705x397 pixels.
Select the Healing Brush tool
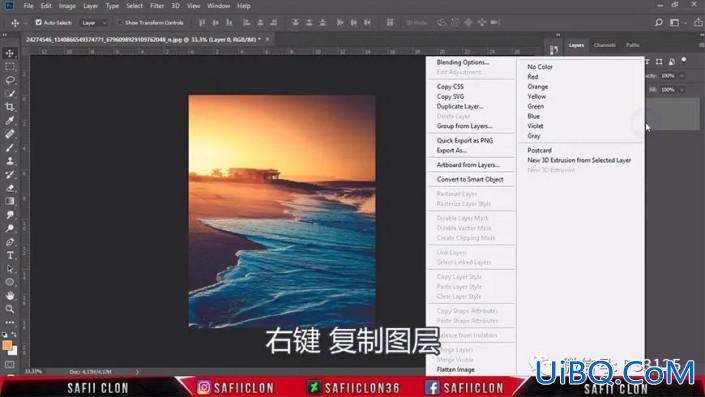(9, 134)
